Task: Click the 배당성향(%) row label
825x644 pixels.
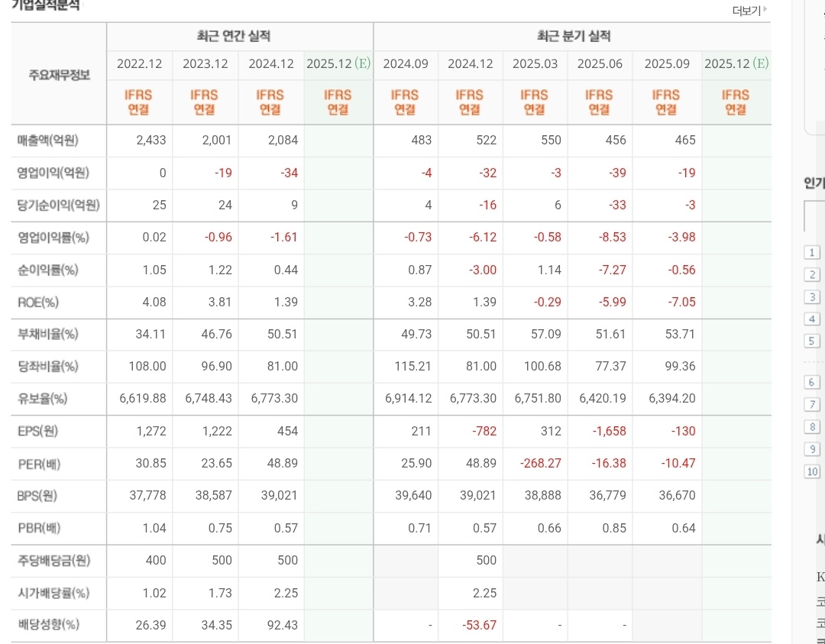Action: point(48,625)
